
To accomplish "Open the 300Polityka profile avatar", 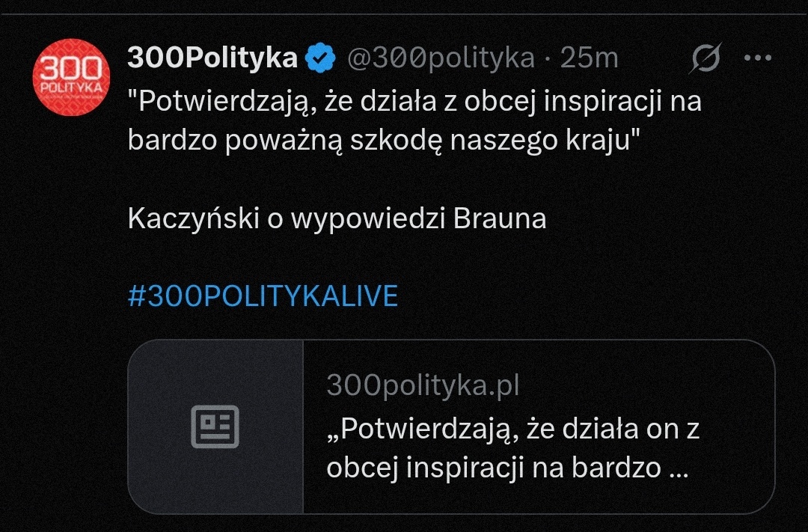I will (71, 78).
